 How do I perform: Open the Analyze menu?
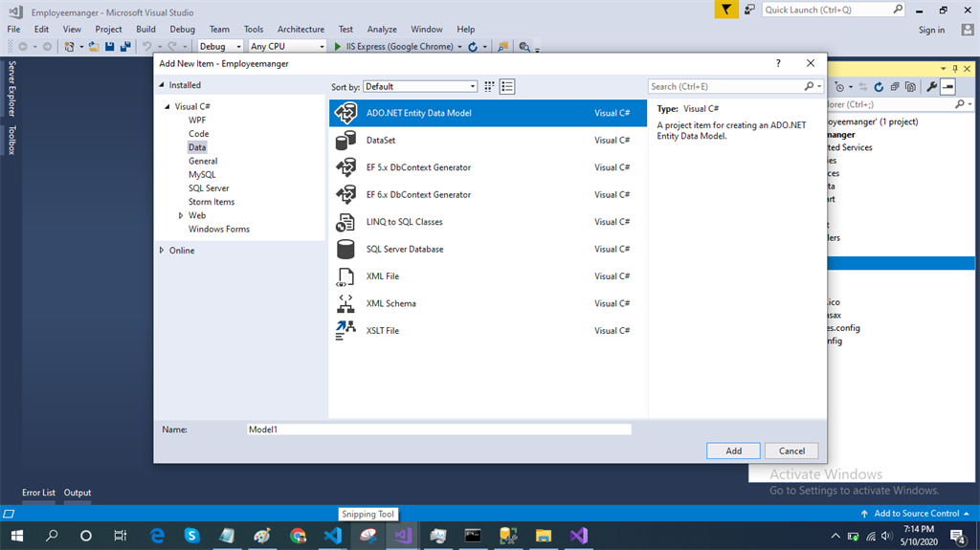(x=381, y=30)
